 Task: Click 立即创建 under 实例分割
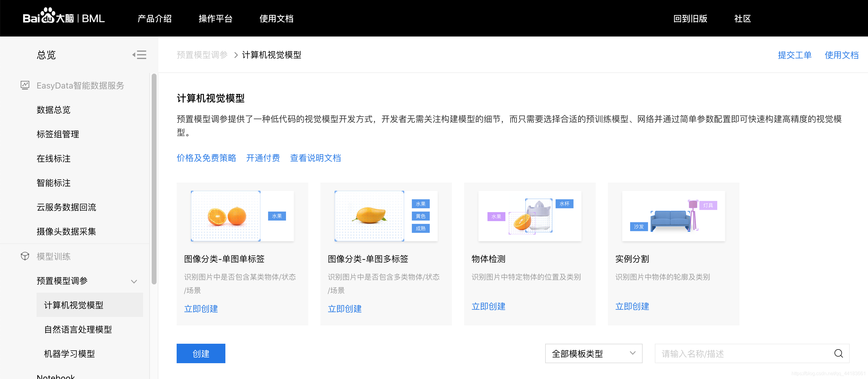(632, 306)
